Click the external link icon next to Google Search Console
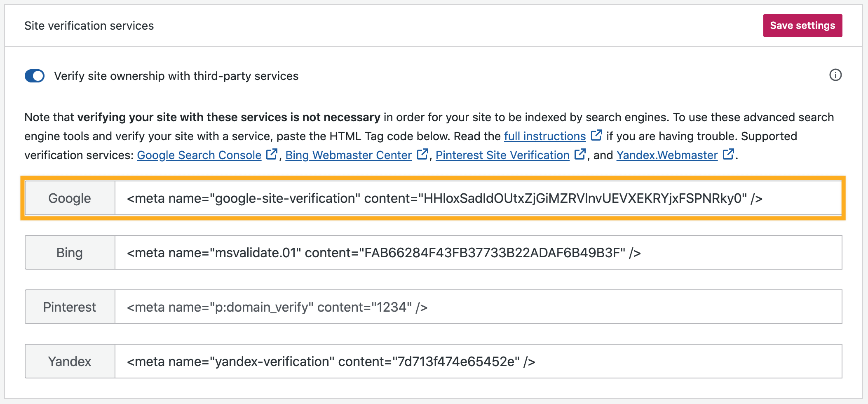 pyautogui.click(x=272, y=154)
